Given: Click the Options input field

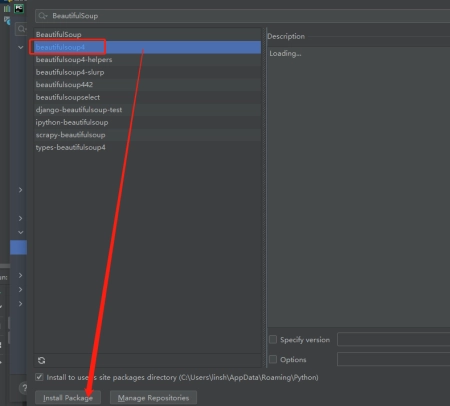Looking at the screenshot, I should pos(394,359).
